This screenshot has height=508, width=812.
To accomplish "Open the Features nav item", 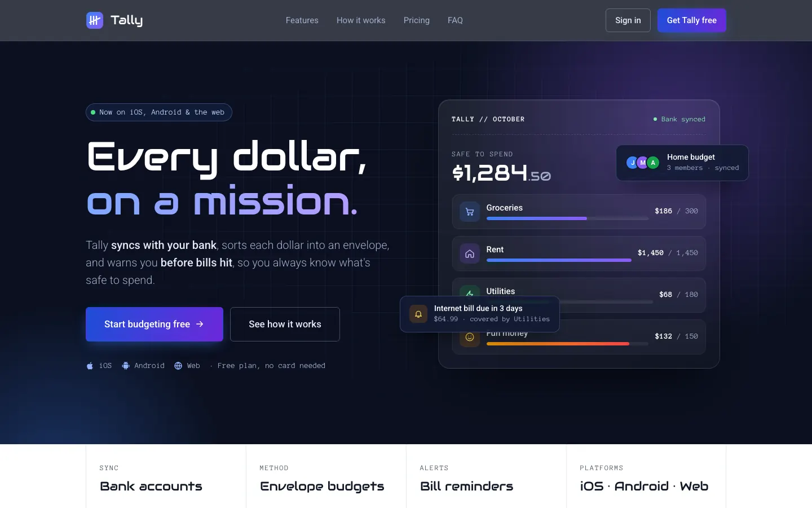I will tap(302, 20).
